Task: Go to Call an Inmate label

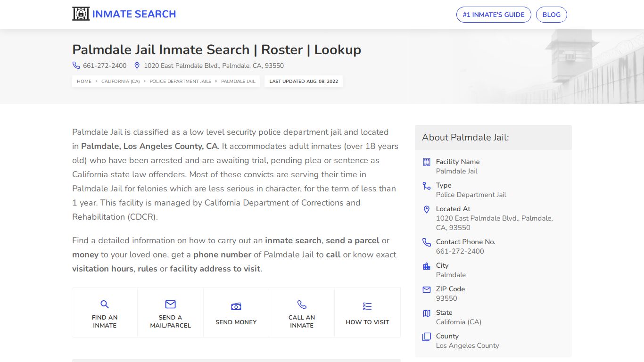Action: click(x=302, y=321)
